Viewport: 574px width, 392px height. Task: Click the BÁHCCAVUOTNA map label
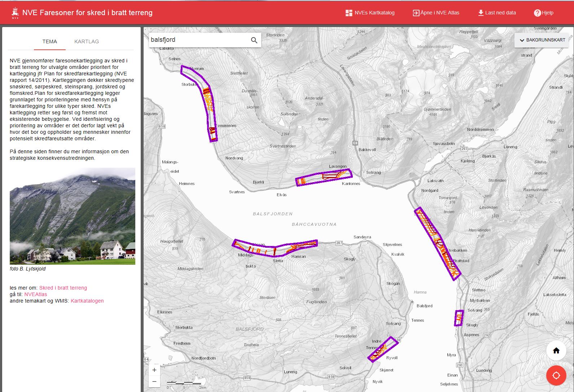tap(314, 224)
